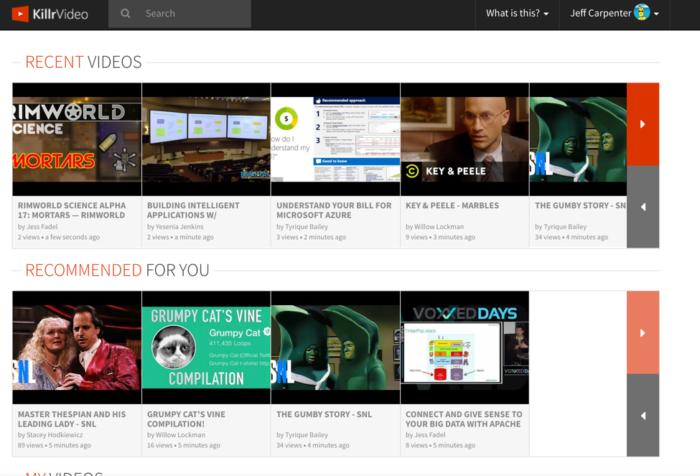Image resolution: width=700 pixels, height=476 pixels.
Task: Click the search magnifier icon
Action: coord(125,13)
